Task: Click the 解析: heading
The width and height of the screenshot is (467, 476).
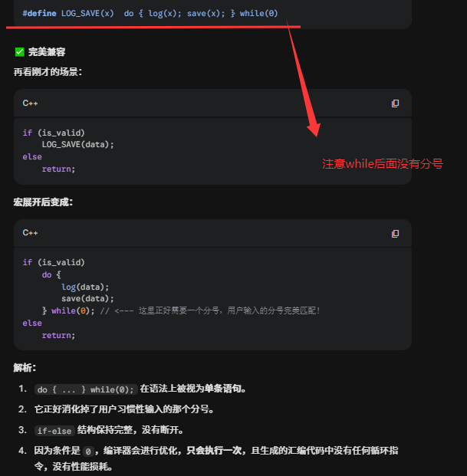Action: click(25, 368)
